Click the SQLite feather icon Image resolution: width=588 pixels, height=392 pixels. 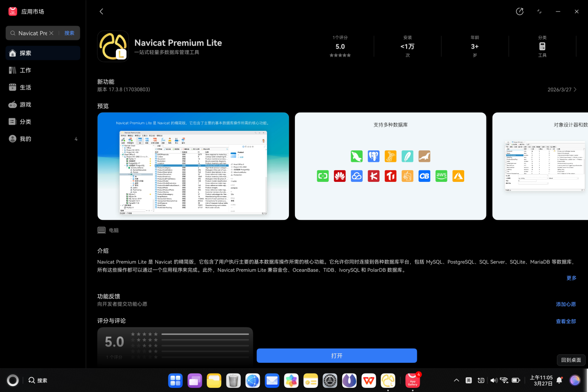(x=407, y=156)
